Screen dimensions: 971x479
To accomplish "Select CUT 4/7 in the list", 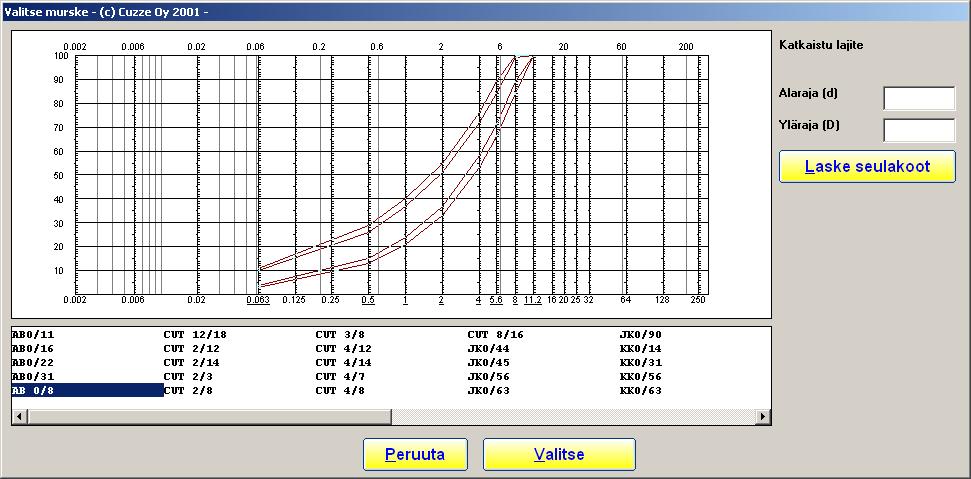I will (x=340, y=377).
